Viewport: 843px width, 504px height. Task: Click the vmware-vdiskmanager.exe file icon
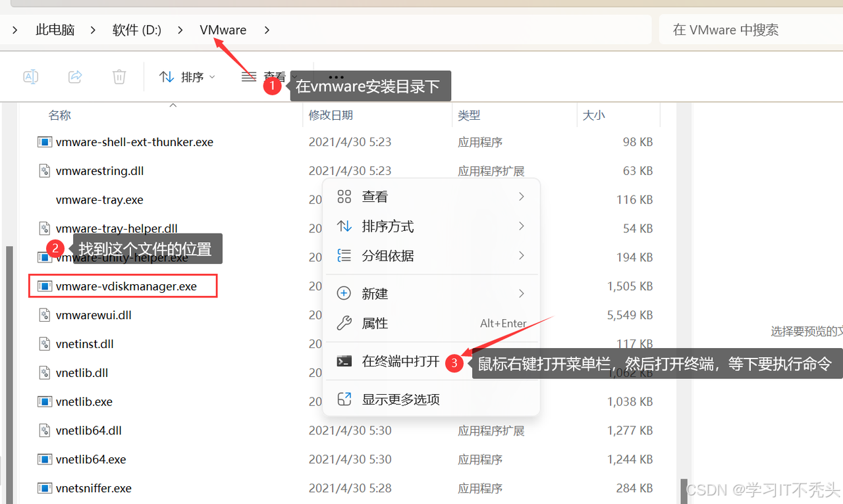point(45,286)
